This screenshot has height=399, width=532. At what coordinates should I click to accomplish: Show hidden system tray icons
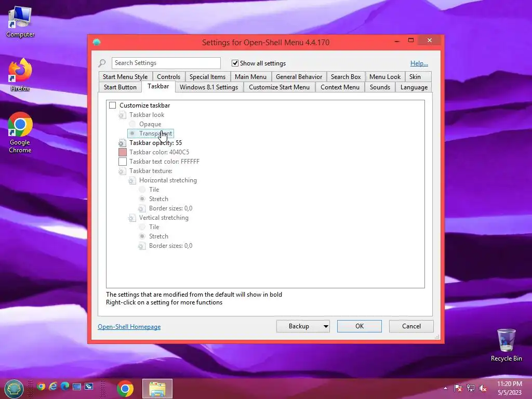tap(445, 389)
